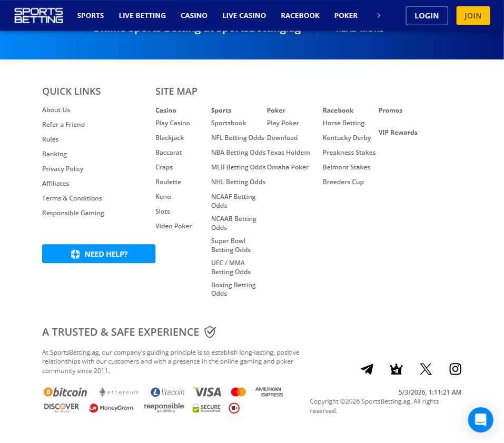
Task: Open the Keno link
Action: point(163,197)
